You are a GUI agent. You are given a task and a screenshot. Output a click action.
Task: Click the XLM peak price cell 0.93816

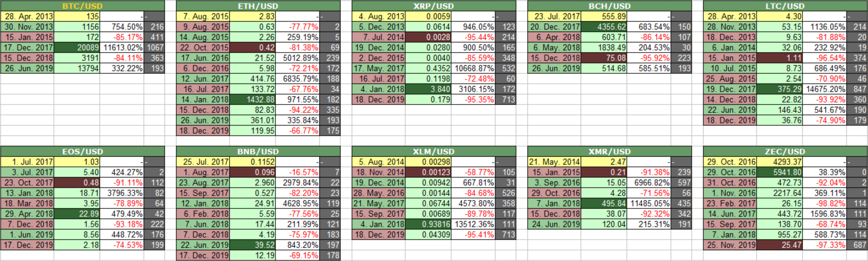[x=428, y=224]
